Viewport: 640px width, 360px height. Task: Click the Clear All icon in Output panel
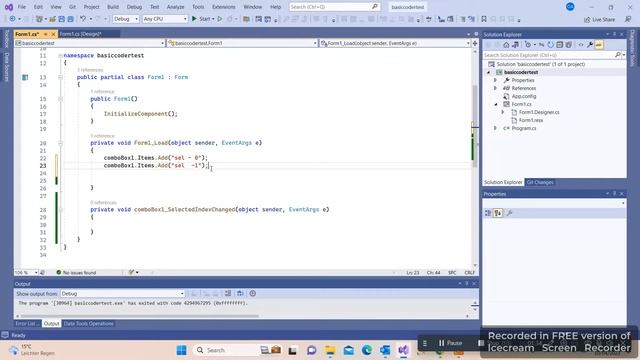coord(228,293)
